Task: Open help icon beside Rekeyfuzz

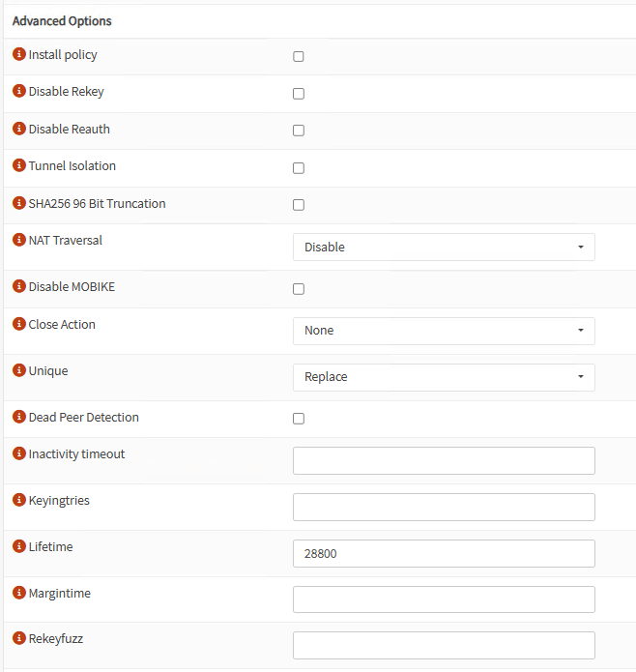Action: tap(19, 638)
